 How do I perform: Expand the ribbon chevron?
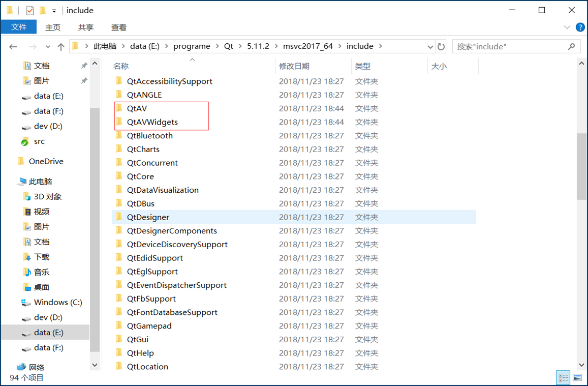point(567,27)
